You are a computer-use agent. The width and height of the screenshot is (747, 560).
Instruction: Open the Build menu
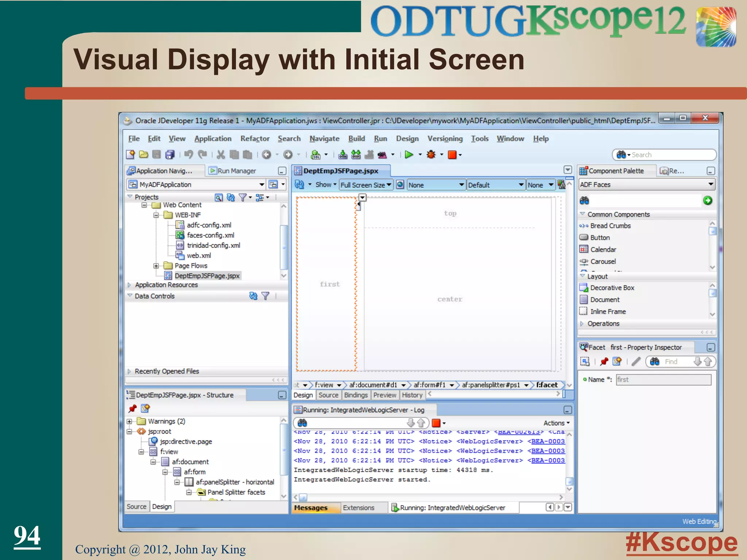tap(356, 139)
